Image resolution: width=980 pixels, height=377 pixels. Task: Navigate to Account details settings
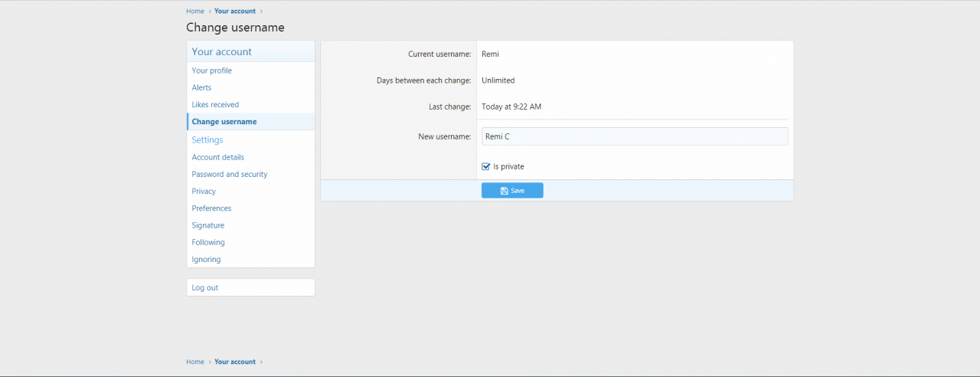[218, 157]
